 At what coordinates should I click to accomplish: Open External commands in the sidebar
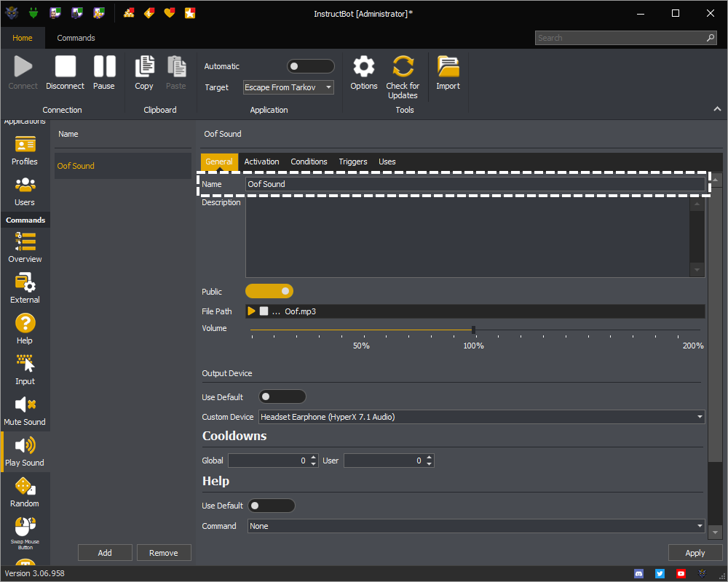[x=25, y=289]
